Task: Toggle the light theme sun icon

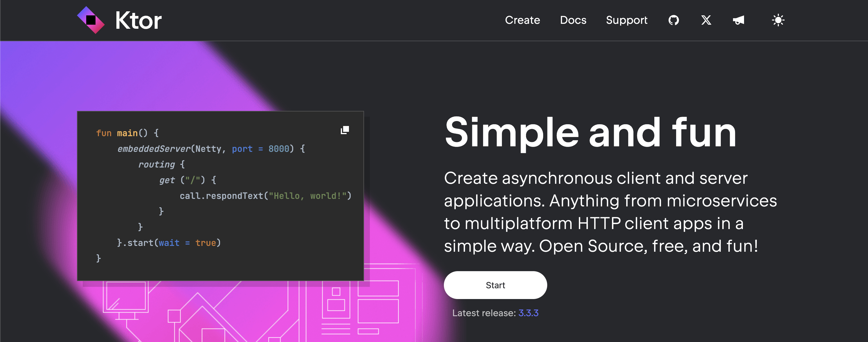Action: click(x=778, y=20)
